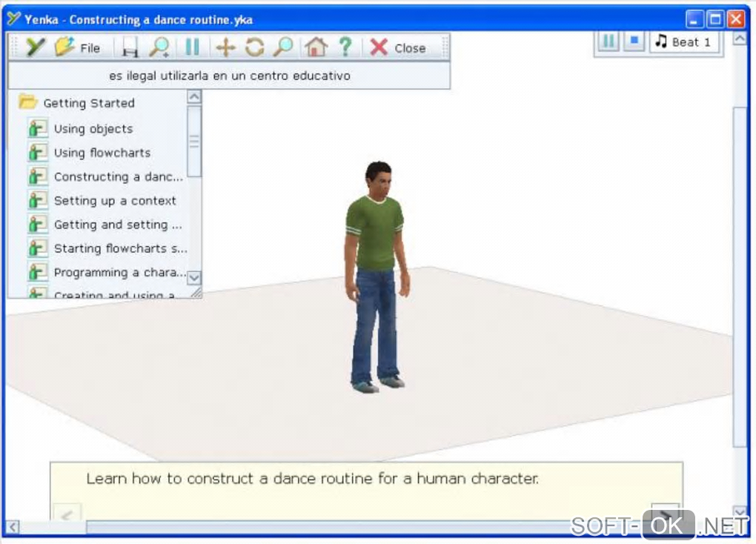Click main window scroll up arrow
Image resolution: width=756 pixels, height=544 pixels.
pos(740,38)
